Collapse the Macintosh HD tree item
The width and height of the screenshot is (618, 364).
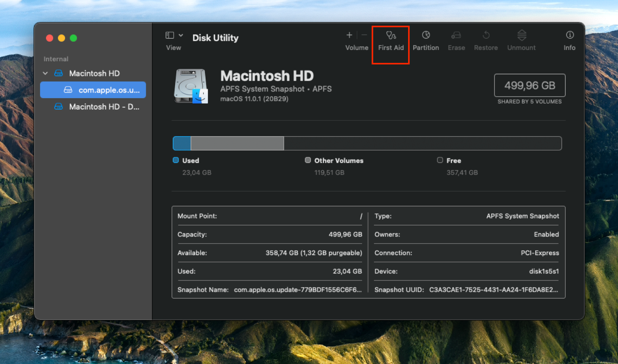pos(45,73)
